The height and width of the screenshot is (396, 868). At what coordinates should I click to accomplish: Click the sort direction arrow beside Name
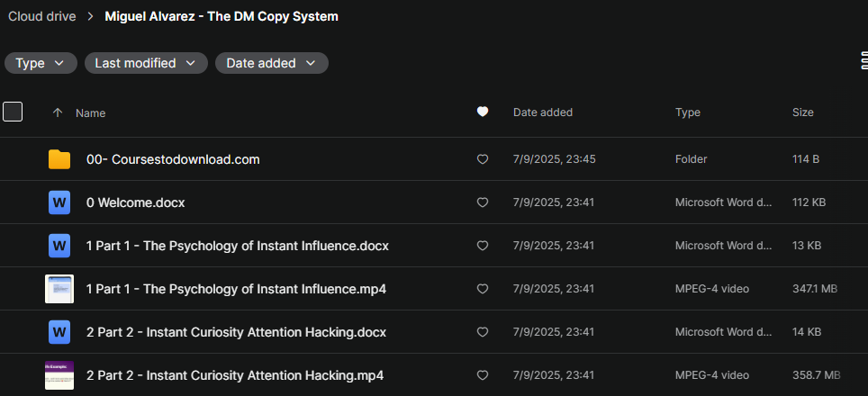[x=57, y=112]
